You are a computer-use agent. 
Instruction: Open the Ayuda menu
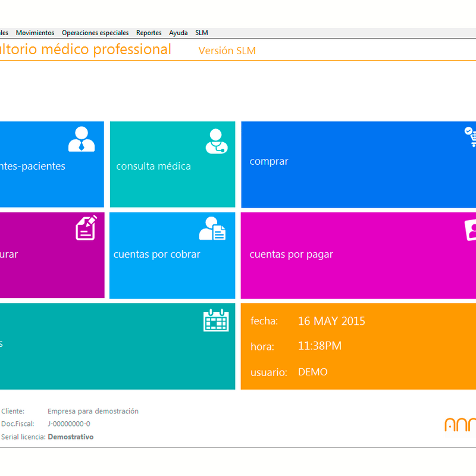[178, 33]
